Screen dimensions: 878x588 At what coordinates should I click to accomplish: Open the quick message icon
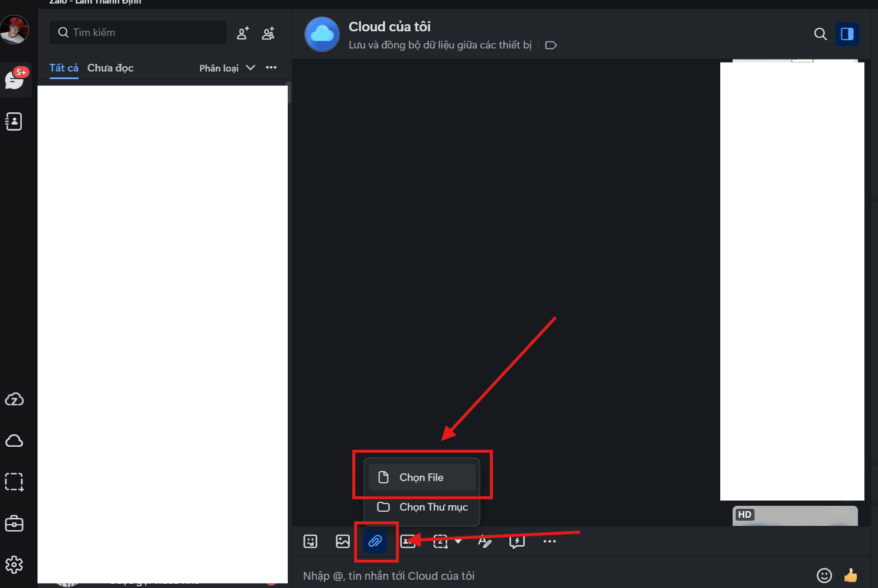[x=516, y=541]
